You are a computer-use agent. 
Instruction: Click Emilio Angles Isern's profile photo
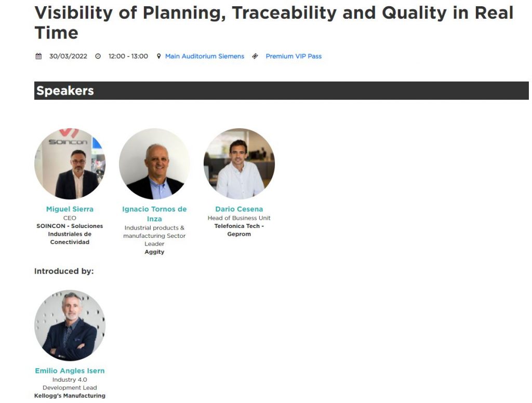[70, 326]
